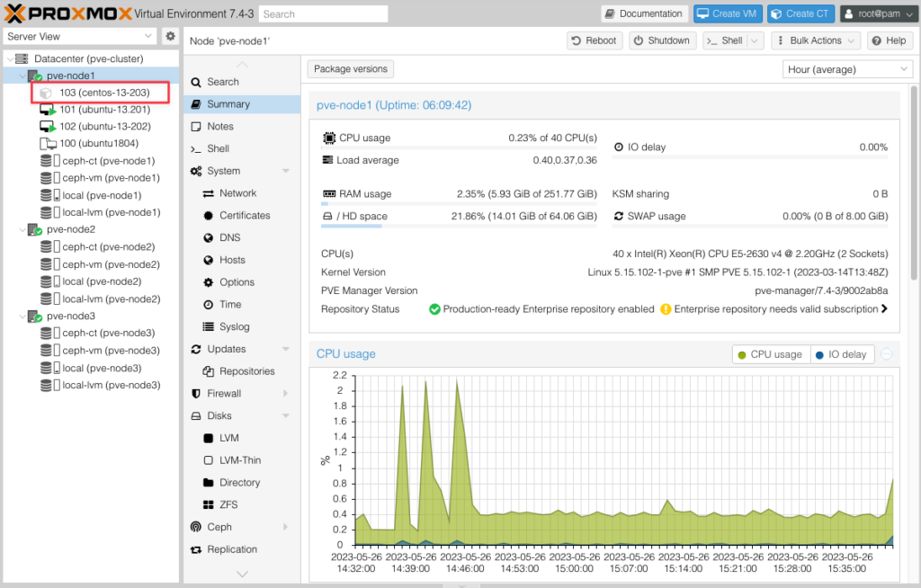Collapse the Datacenter tree node
921x588 pixels.
click(x=10, y=58)
